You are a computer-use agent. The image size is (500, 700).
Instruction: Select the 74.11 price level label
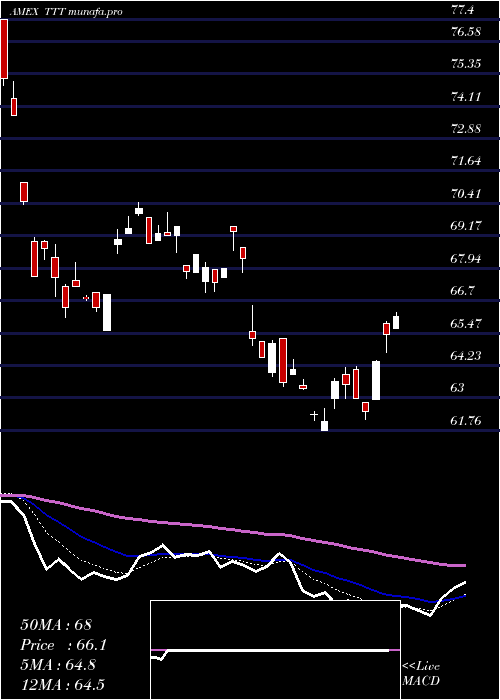(x=466, y=96)
